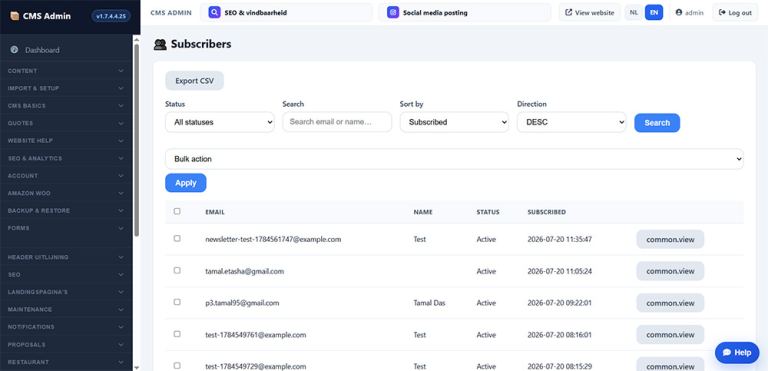768x371 pixels.
Task: Expand the LANDINGSPAGINA'S sidebar section
Action: 66,292
